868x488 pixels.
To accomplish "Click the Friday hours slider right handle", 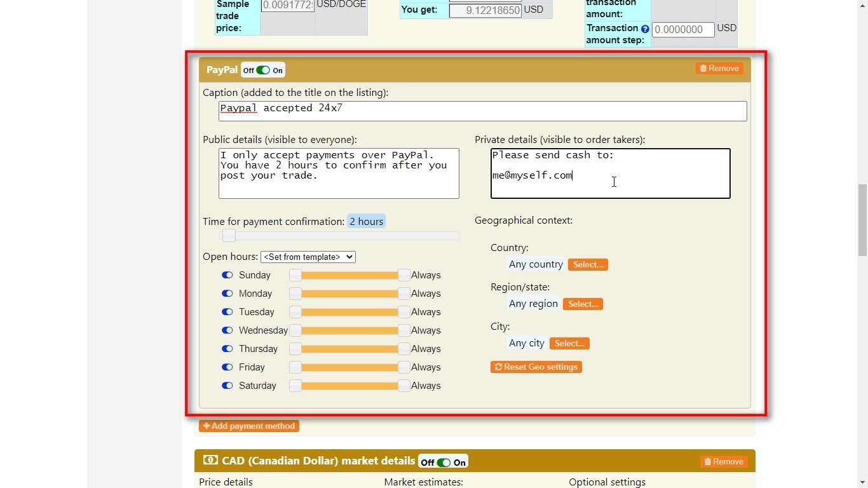I will click(404, 367).
